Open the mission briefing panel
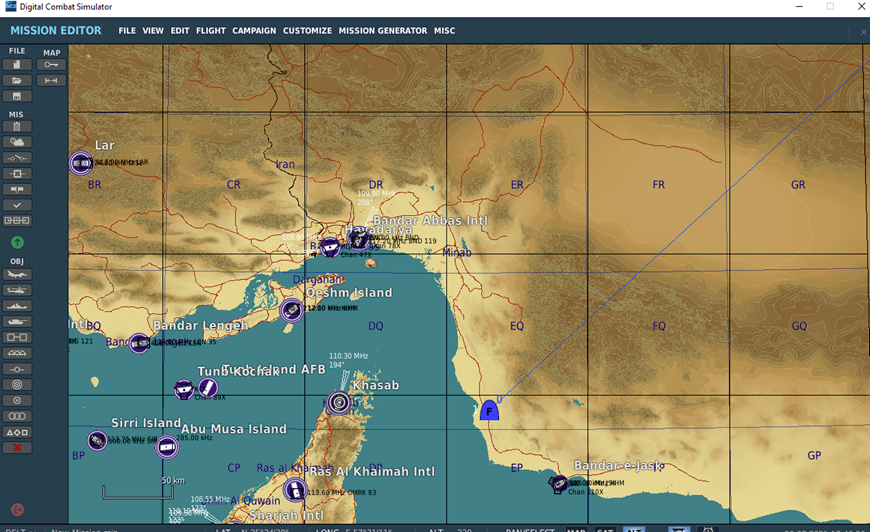Screen dimensions: 870x532 (17, 126)
